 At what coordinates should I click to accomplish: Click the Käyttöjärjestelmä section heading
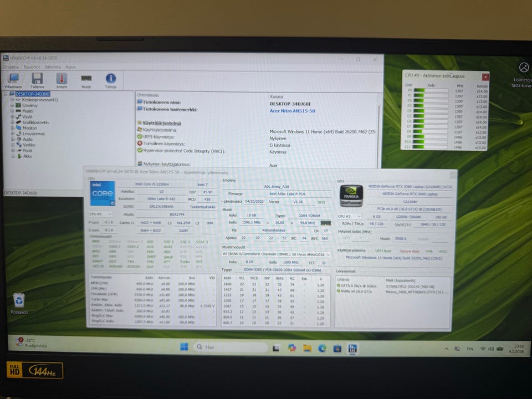point(162,123)
